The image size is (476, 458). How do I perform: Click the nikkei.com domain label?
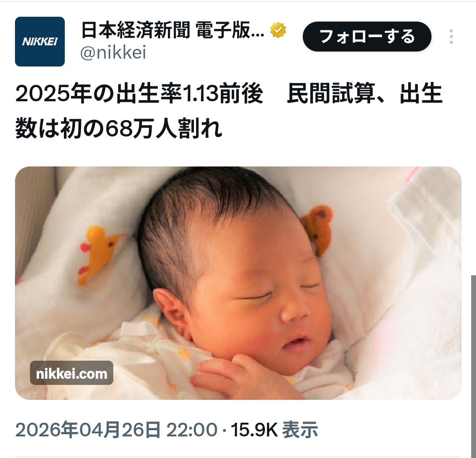(72, 373)
